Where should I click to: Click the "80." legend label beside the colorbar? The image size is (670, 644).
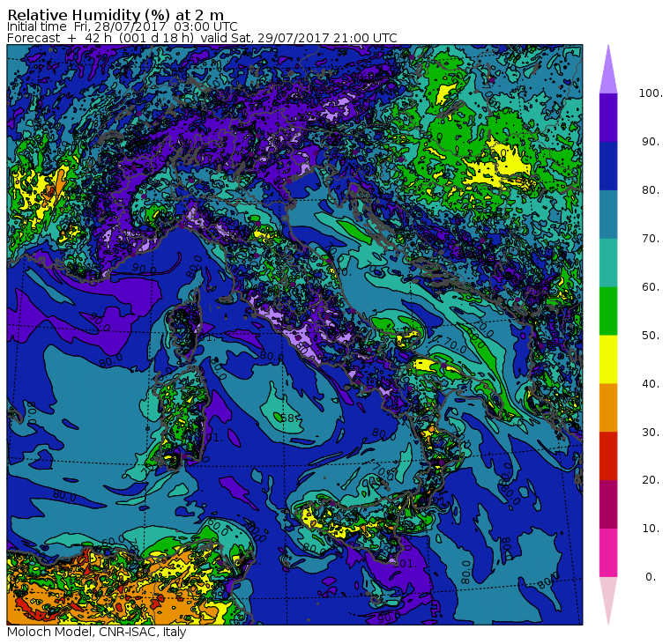651,189
